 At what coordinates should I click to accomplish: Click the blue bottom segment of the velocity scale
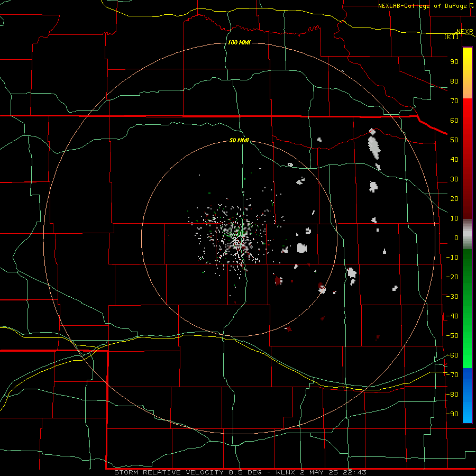coord(467,396)
